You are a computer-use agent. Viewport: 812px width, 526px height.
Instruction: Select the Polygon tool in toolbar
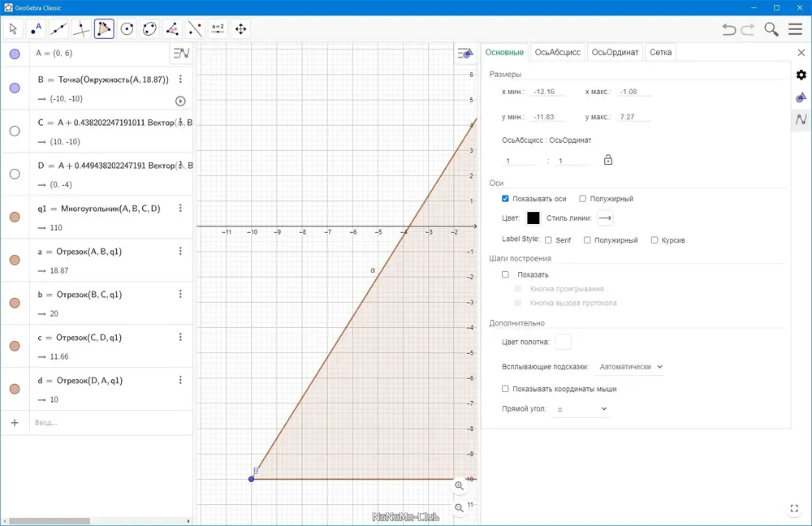point(104,29)
